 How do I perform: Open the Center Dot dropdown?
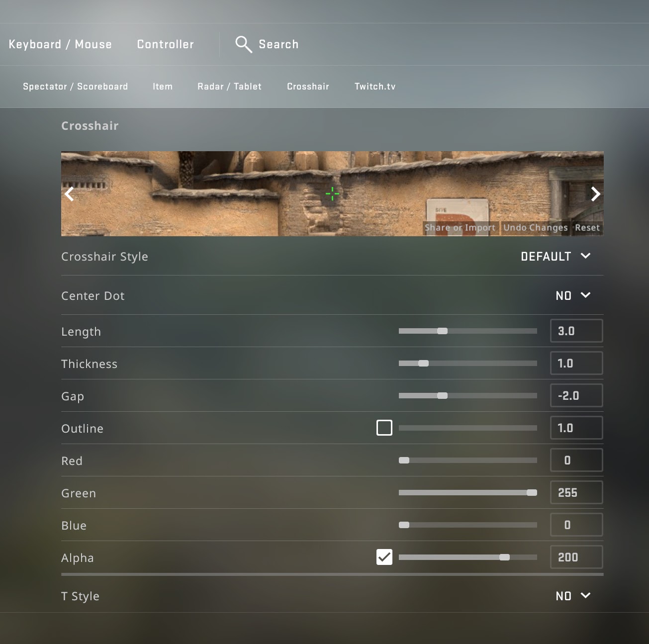[x=573, y=296]
